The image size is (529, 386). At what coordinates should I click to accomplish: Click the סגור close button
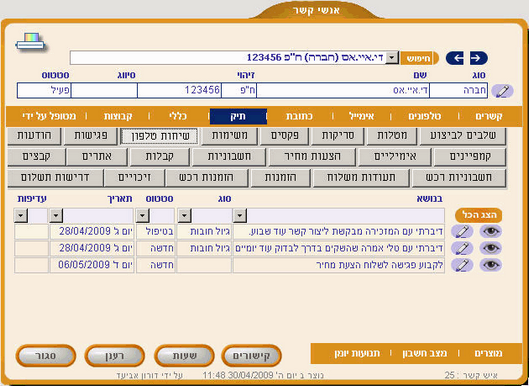[46, 356]
